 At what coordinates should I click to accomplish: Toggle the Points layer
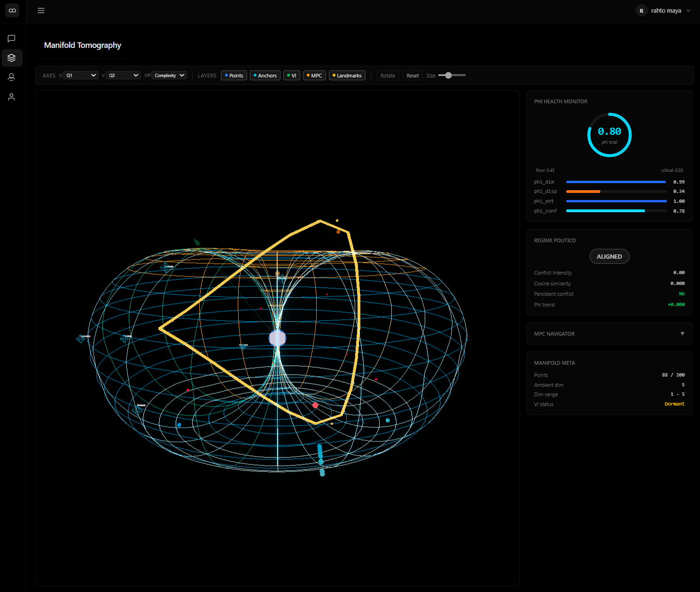pos(234,76)
